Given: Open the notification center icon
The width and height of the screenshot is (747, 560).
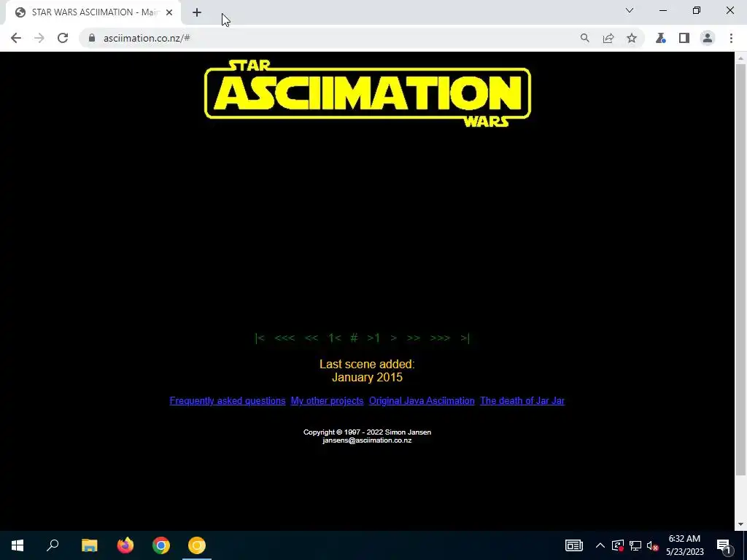Looking at the screenshot, I should (724, 545).
